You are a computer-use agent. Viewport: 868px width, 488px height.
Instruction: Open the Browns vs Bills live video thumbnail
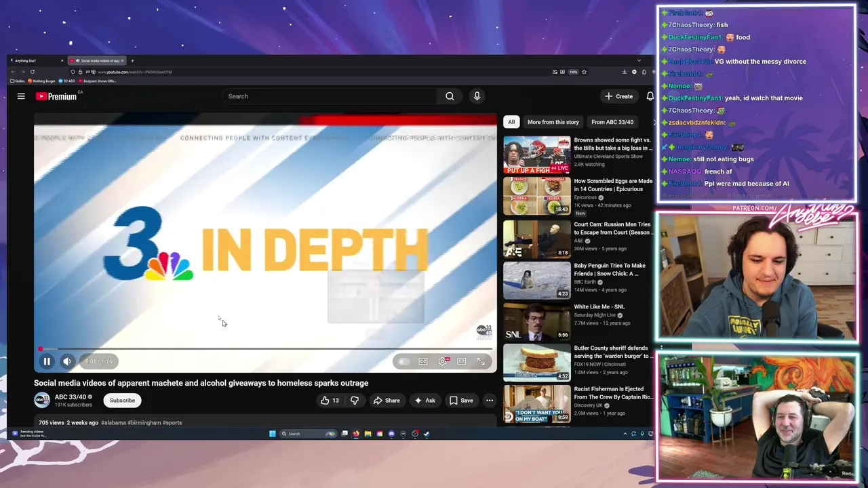click(x=537, y=155)
